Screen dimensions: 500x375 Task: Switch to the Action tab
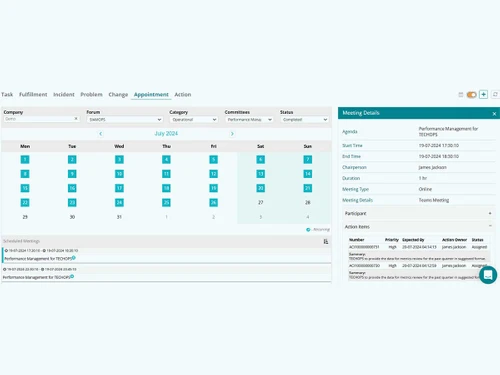click(x=183, y=94)
